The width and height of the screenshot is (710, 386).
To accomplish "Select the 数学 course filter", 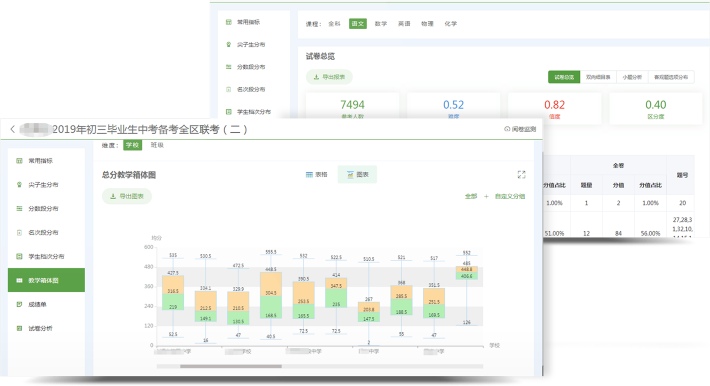I will 381,24.
